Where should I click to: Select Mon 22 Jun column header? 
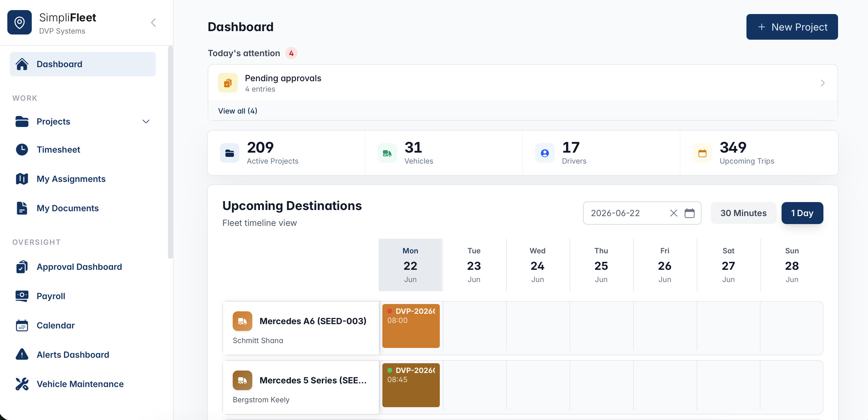pos(410,265)
